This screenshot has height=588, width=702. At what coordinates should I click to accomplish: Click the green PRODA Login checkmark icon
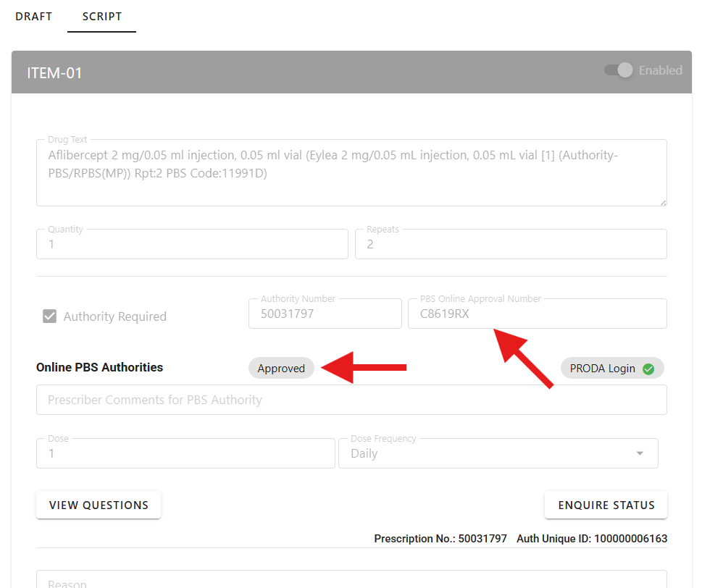(648, 369)
